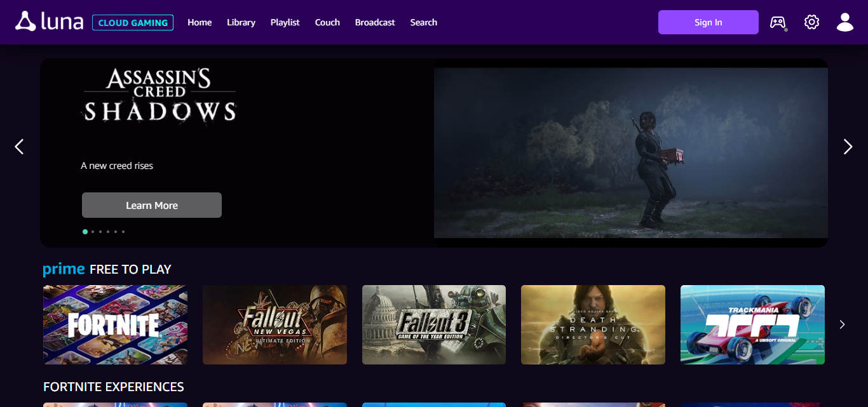Open Fallout 3 game tile
This screenshot has width=868, height=407.
point(434,324)
